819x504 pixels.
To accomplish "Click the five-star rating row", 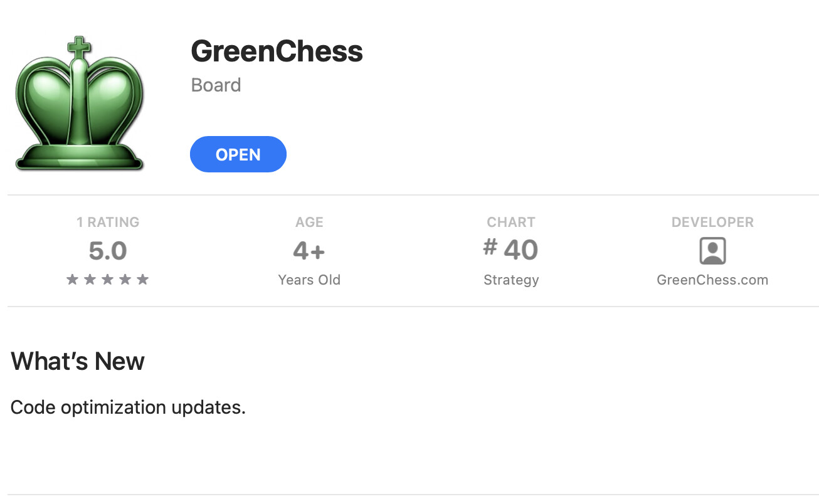I will point(108,280).
